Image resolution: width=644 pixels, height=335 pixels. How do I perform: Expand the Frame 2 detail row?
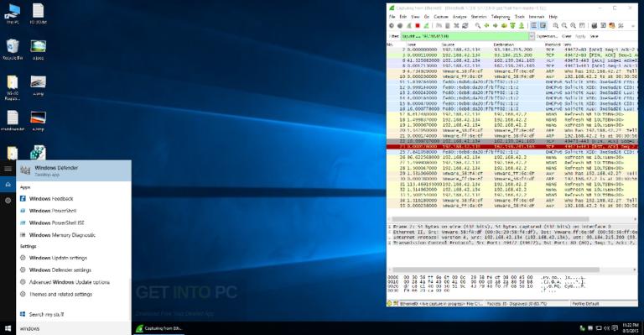click(389, 227)
